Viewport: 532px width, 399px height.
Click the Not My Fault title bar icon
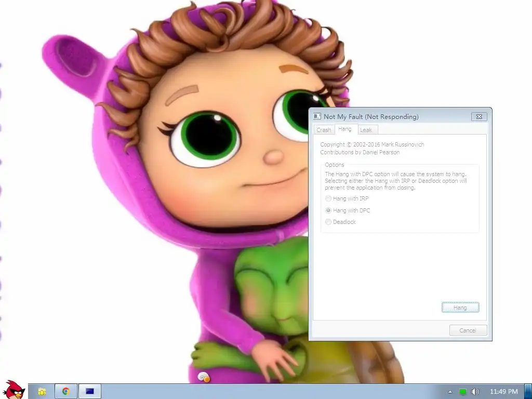coord(317,116)
